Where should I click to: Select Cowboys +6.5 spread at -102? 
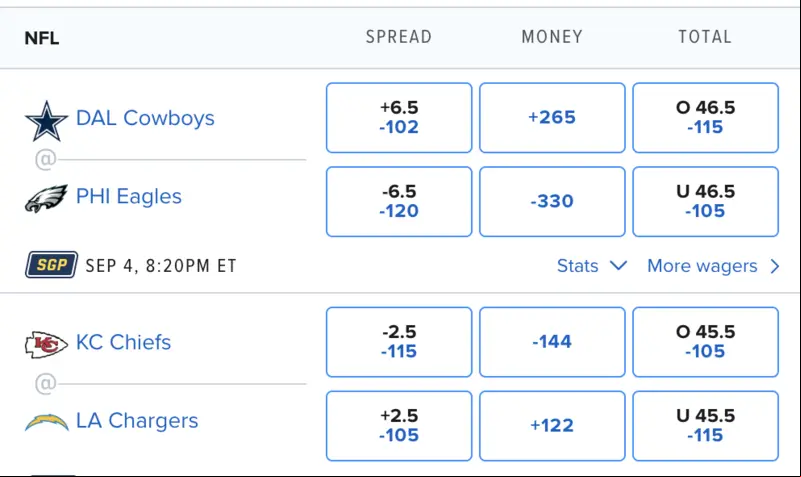[x=399, y=117]
